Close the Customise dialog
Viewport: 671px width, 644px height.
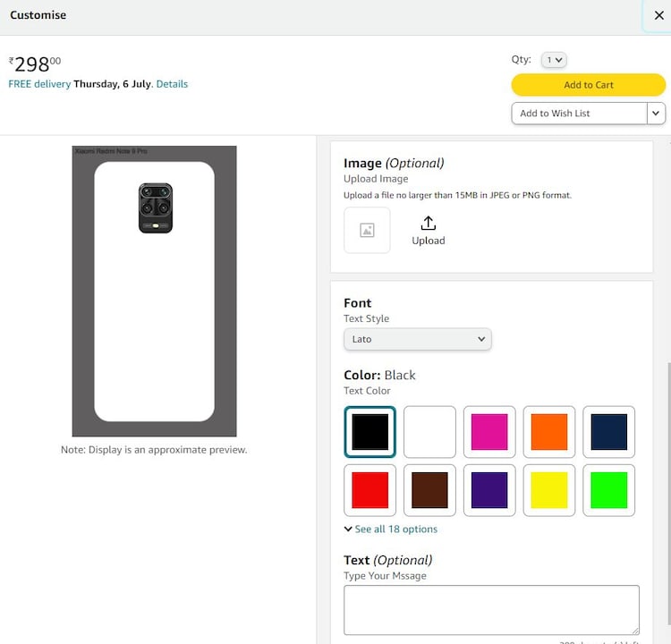pos(658,15)
